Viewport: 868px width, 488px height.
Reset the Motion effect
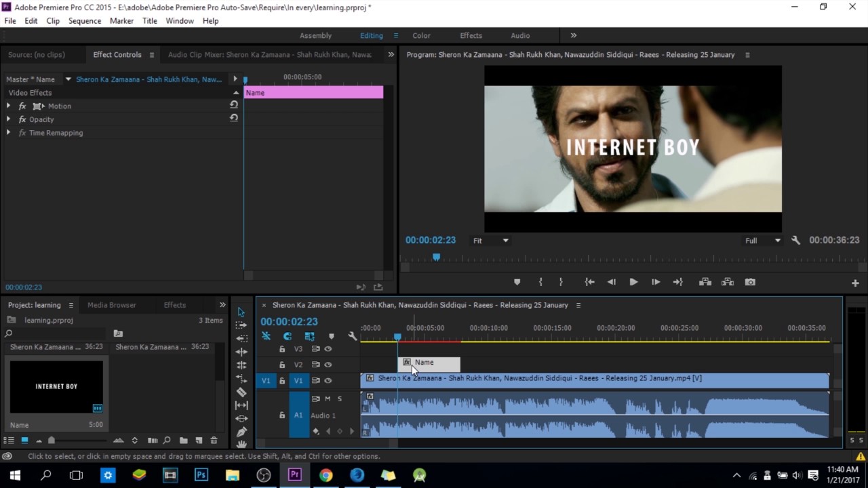(234, 105)
